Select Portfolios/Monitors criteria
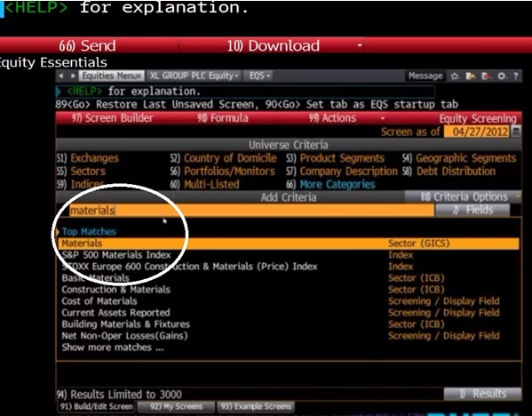The width and height of the screenshot is (532, 416). (x=223, y=172)
